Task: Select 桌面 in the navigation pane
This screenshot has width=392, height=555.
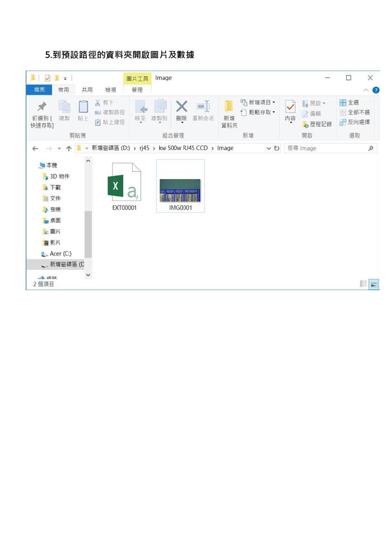Action: [x=55, y=220]
